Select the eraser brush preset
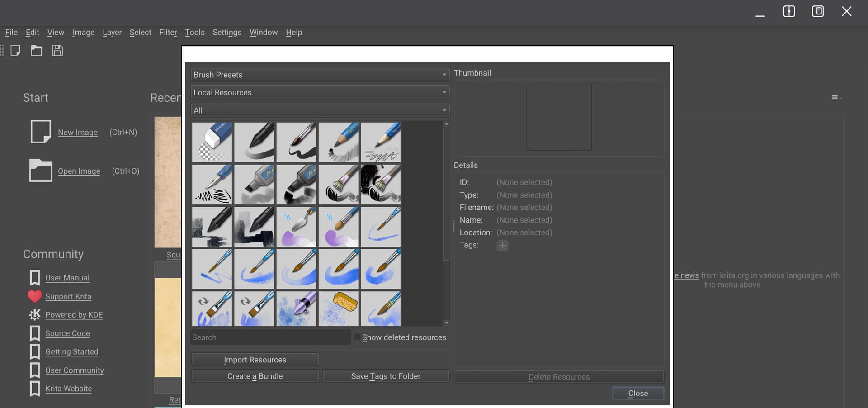Image resolution: width=868 pixels, height=408 pixels. click(212, 142)
